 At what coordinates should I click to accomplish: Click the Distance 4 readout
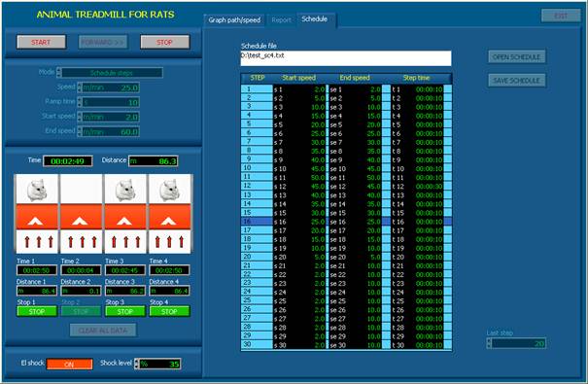pos(169,291)
